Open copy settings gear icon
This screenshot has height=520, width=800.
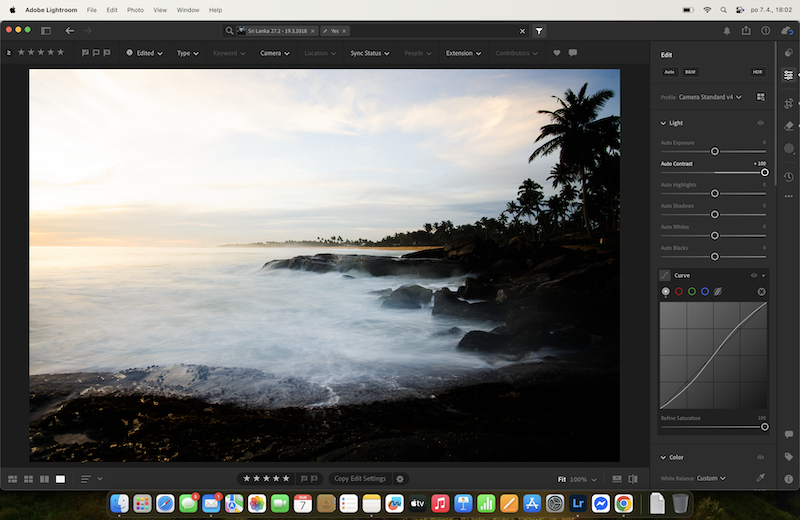[x=400, y=479]
